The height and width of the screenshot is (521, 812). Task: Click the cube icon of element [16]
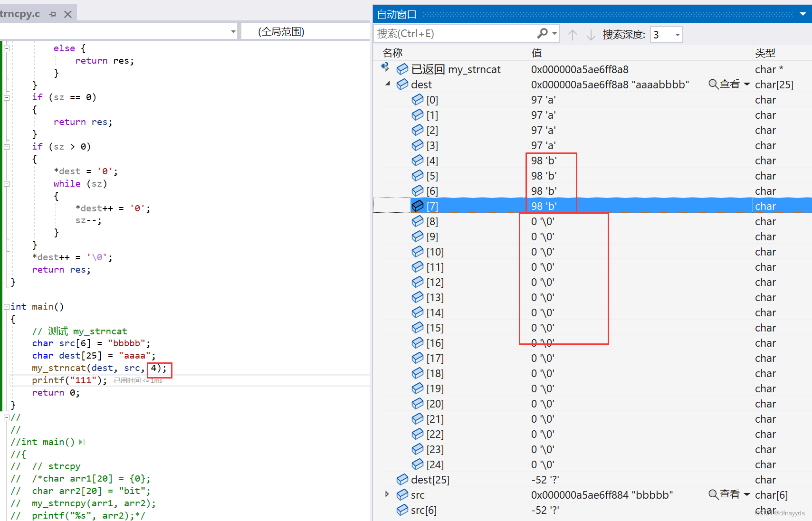[x=418, y=343]
